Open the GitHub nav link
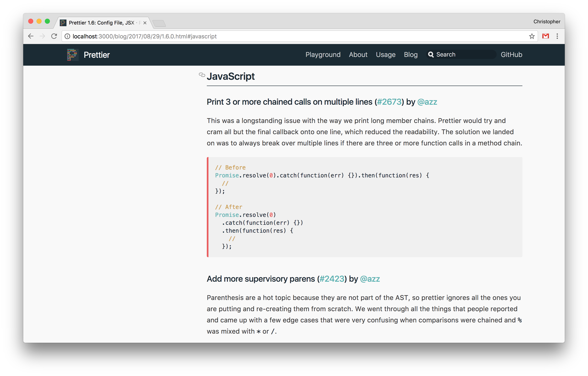The image size is (588, 376). (x=511, y=54)
